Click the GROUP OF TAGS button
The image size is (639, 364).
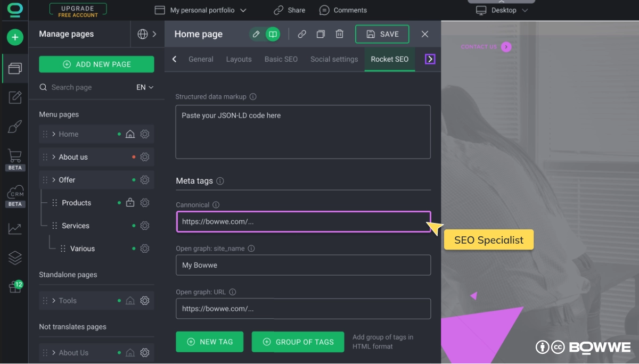298,342
